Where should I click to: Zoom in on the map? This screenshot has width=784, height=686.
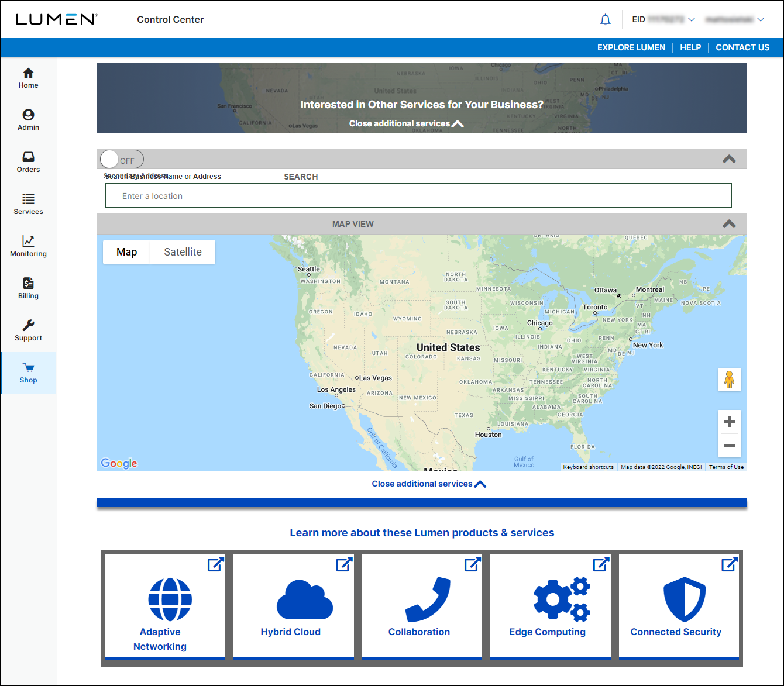(730, 422)
